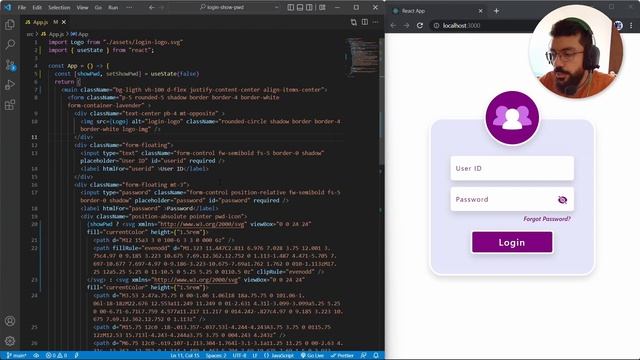
Task: Toggle the secondary side bar layout icon
Action: pos(309,7)
